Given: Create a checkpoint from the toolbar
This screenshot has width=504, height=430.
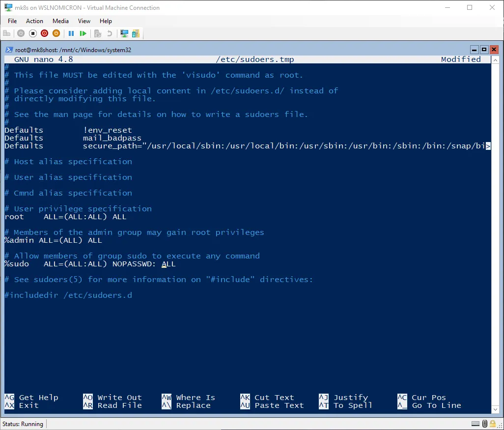Looking at the screenshot, I should tap(98, 33).
